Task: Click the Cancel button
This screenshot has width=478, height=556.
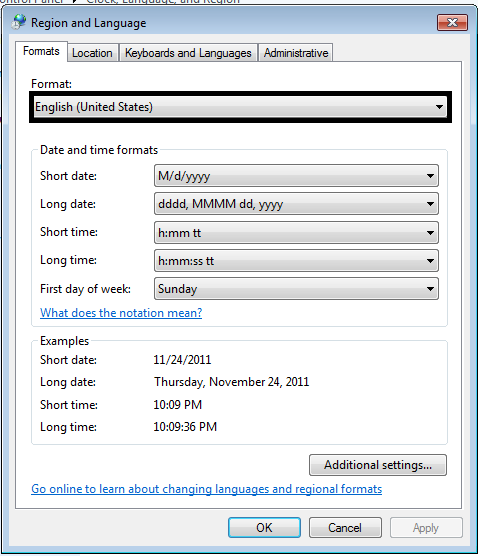Action: click(345, 528)
